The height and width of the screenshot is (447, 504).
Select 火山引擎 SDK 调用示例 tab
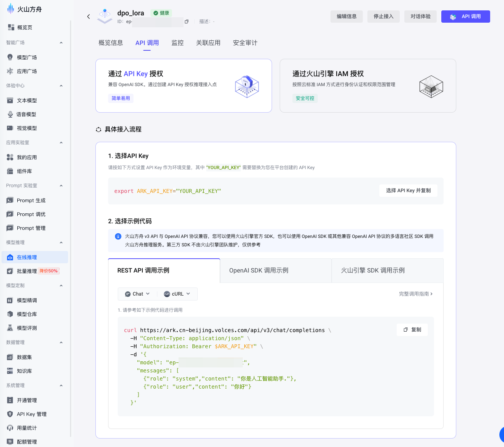pos(387,271)
